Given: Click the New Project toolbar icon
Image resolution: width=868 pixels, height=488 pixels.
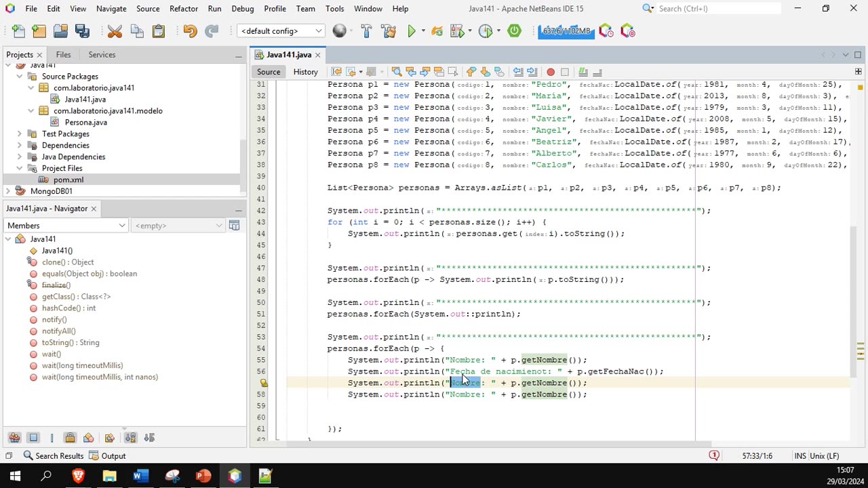Looking at the screenshot, I should (x=39, y=31).
